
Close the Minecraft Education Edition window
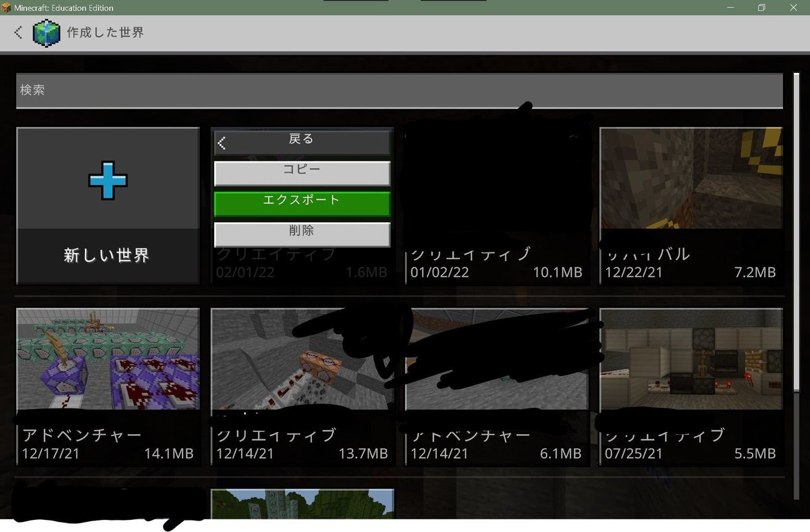pos(793,7)
